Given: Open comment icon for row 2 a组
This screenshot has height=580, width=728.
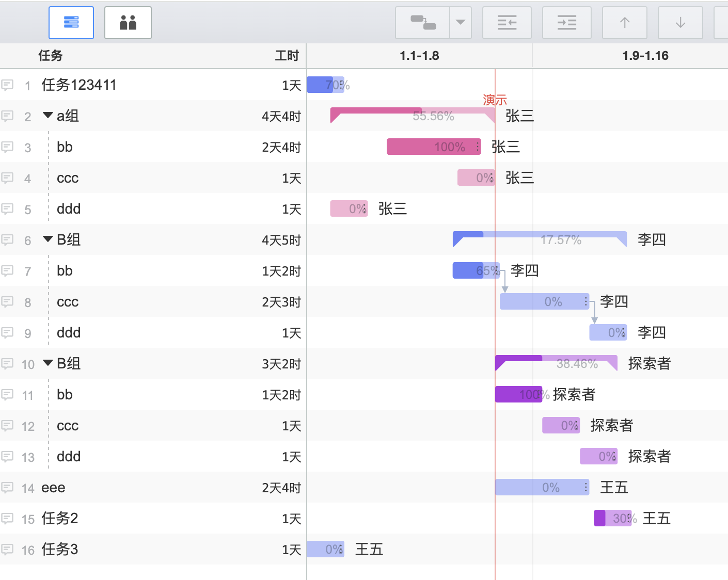Looking at the screenshot, I should [x=7, y=116].
